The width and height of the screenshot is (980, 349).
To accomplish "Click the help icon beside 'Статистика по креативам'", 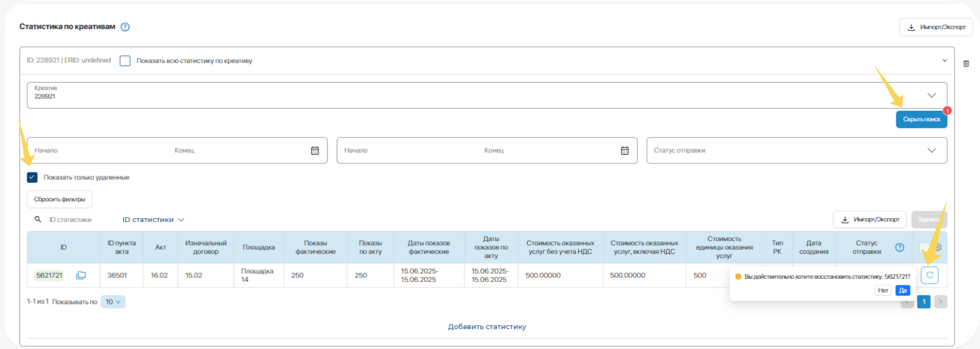I will pyautogui.click(x=125, y=27).
